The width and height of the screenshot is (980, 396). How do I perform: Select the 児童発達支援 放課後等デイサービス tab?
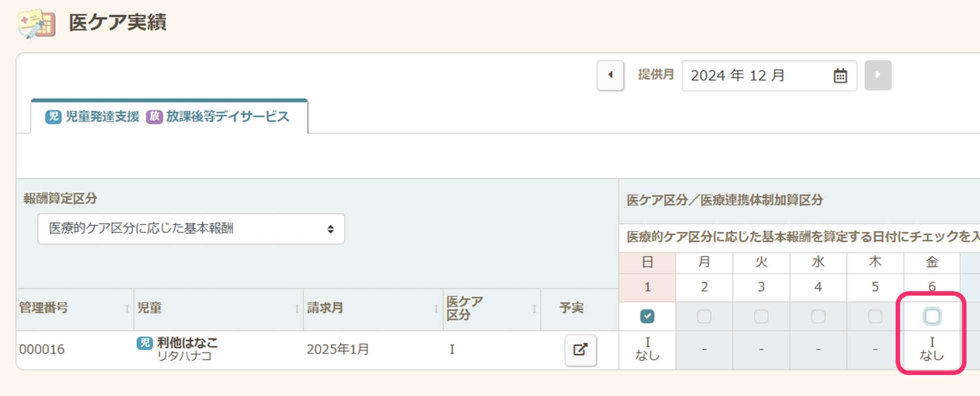(169, 117)
